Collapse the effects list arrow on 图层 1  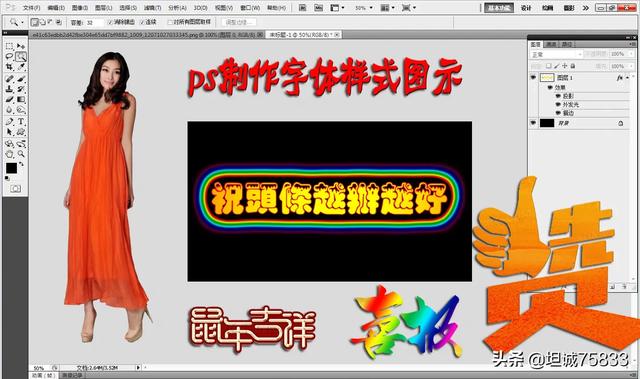pos(627,78)
